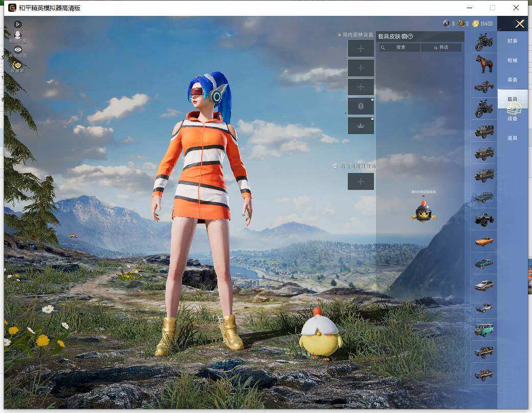
Task: Choose the silver sedan vehicle
Action: click(x=484, y=286)
